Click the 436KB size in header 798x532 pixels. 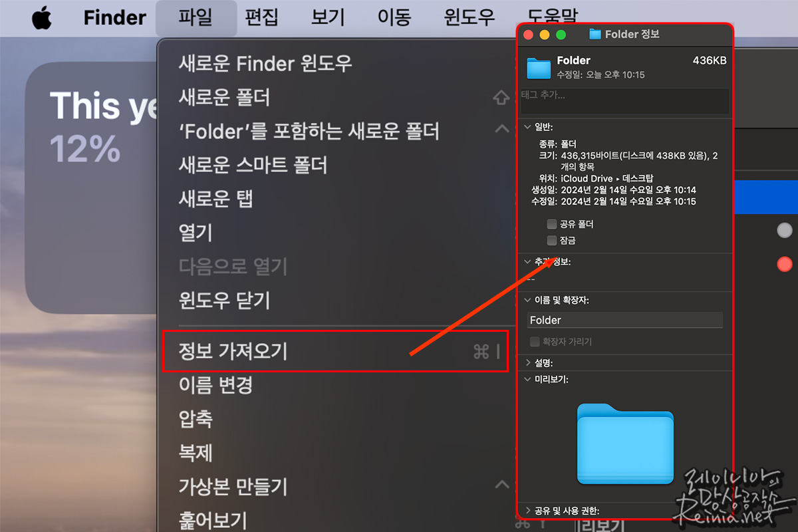tap(710, 61)
